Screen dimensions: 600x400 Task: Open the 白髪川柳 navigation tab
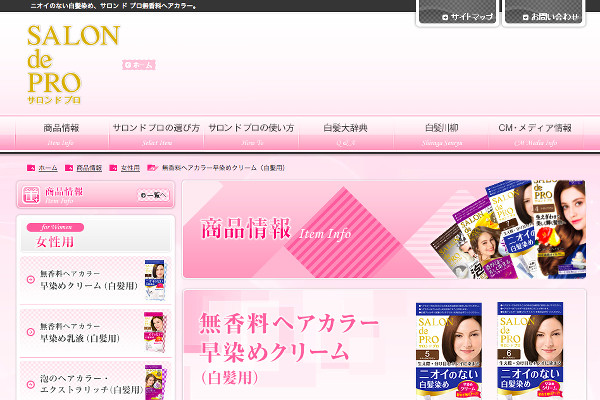tap(441, 133)
